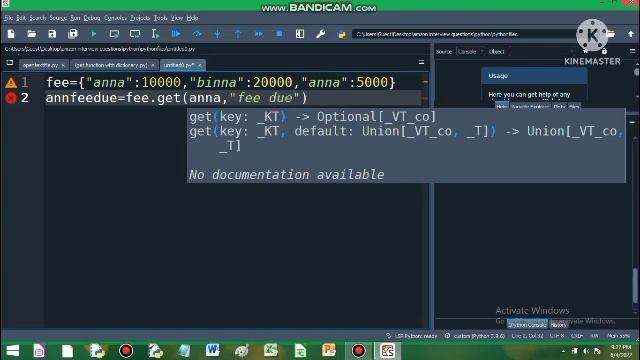
Task: Click the warning icon on line 1
Action: (x=11, y=83)
